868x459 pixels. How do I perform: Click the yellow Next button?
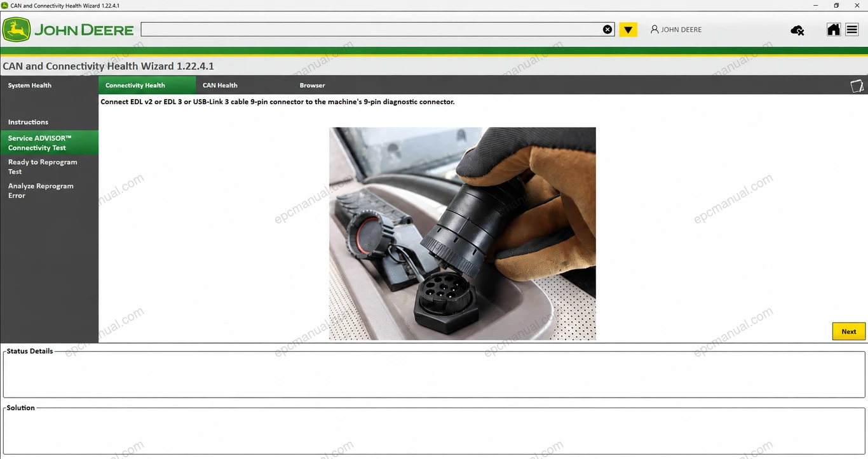(x=849, y=331)
